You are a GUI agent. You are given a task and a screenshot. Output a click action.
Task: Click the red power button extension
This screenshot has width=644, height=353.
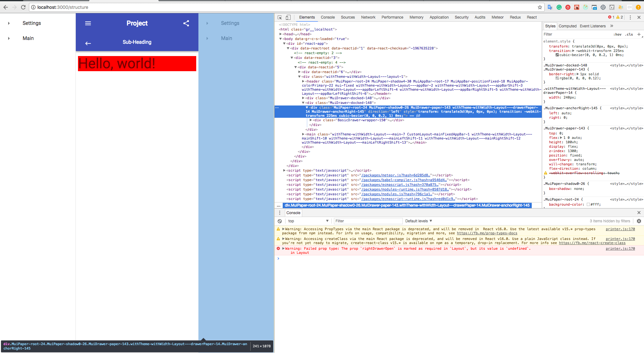pos(568,7)
